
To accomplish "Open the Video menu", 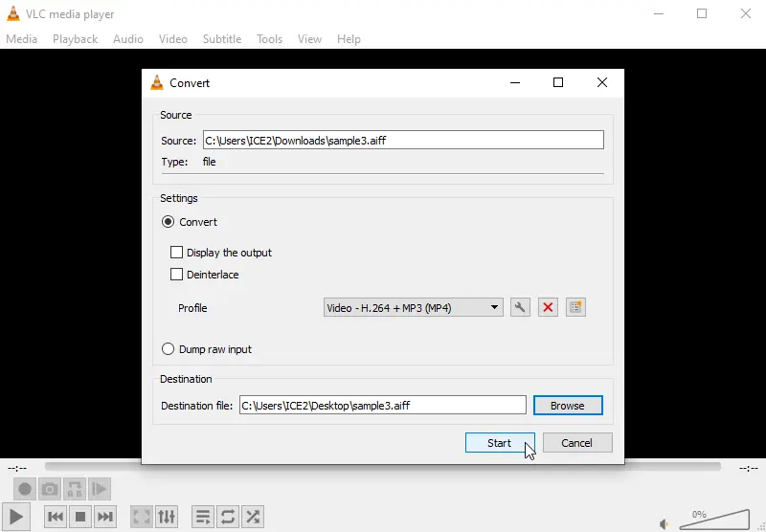I will click(173, 39).
